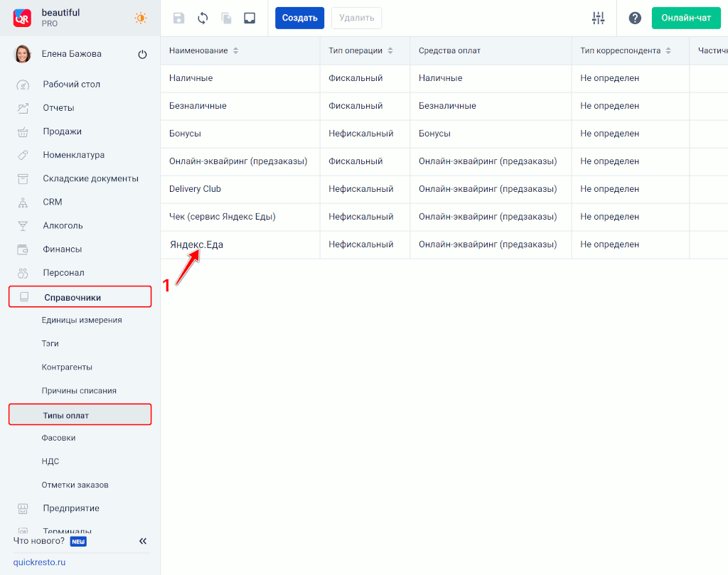Click the Рабочий стол gauge icon

[x=23, y=85]
